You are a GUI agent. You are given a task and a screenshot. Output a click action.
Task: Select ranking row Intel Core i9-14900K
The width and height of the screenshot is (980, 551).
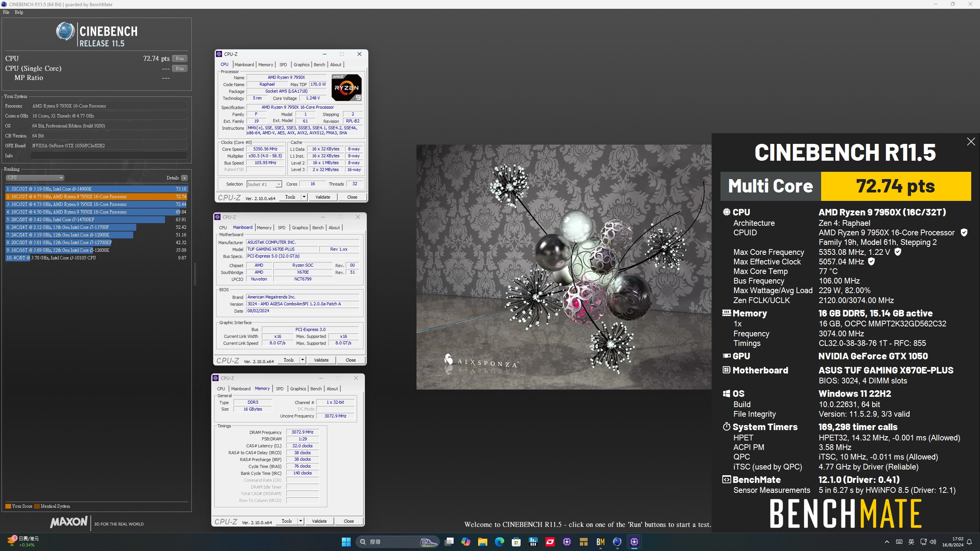click(x=96, y=189)
